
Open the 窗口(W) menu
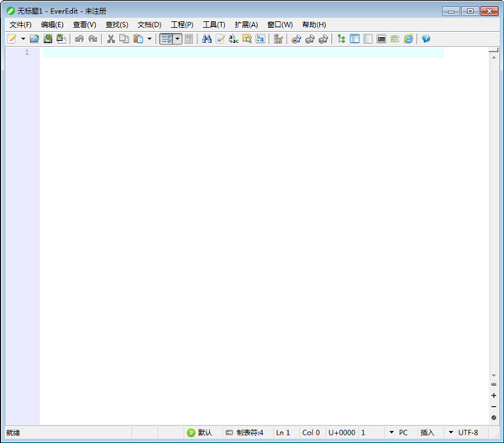pos(280,24)
